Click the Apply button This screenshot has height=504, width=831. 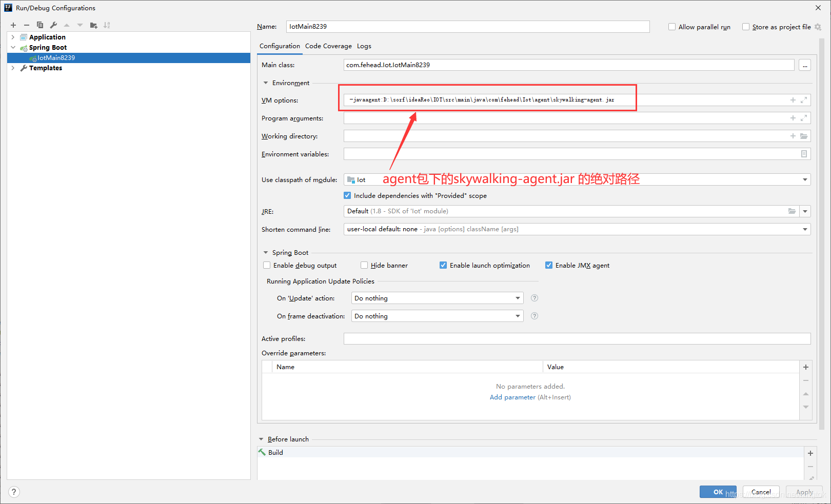(804, 492)
